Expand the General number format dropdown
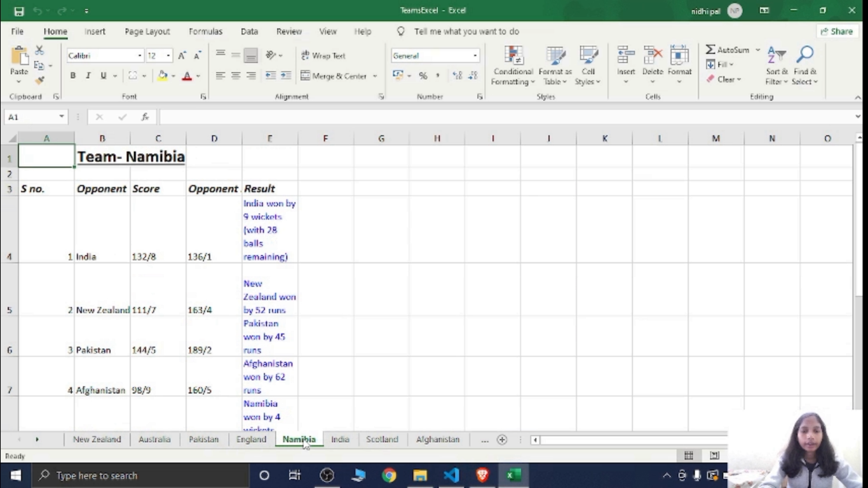 pos(475,56)
